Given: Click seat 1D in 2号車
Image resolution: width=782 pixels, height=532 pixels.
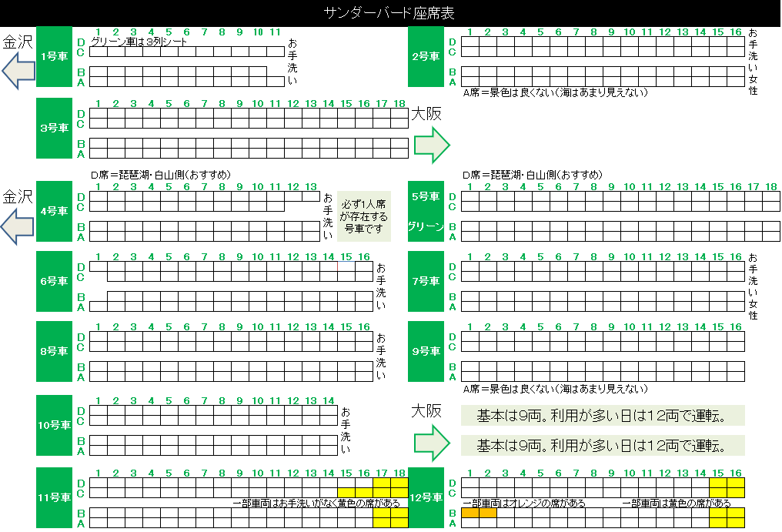Looking at the screenshot, I should point(470,42).
